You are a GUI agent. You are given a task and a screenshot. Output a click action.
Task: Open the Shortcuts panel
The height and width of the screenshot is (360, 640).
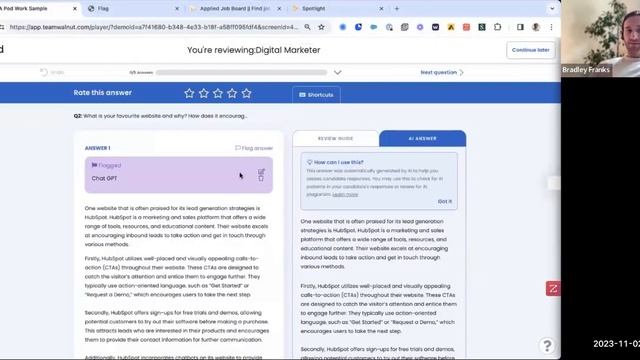click(x=316, y=95)
